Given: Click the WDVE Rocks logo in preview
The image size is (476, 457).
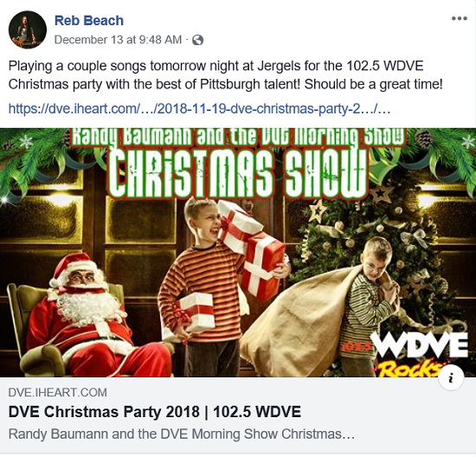Looking at the screenshot, I should click(419, 354).
